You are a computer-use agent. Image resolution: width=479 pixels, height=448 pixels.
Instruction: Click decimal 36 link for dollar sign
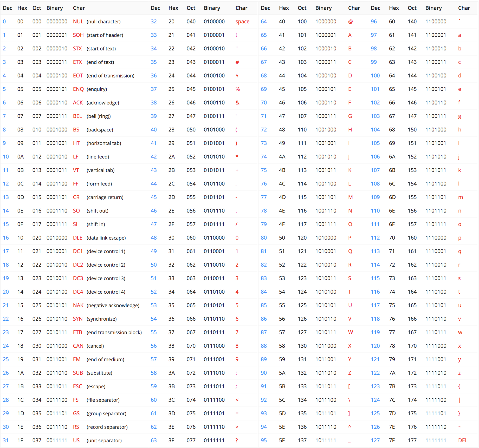[x=154, y=75]
